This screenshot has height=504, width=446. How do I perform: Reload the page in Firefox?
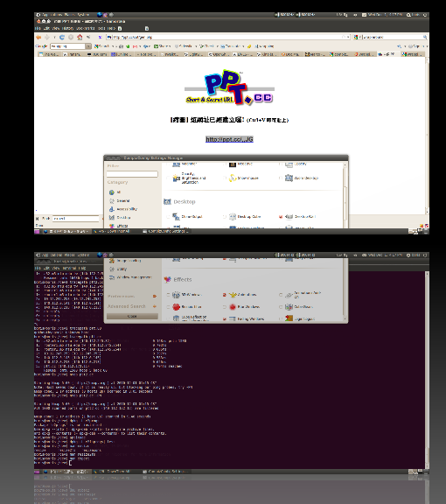pyautogui.click(x=62, y=38)
